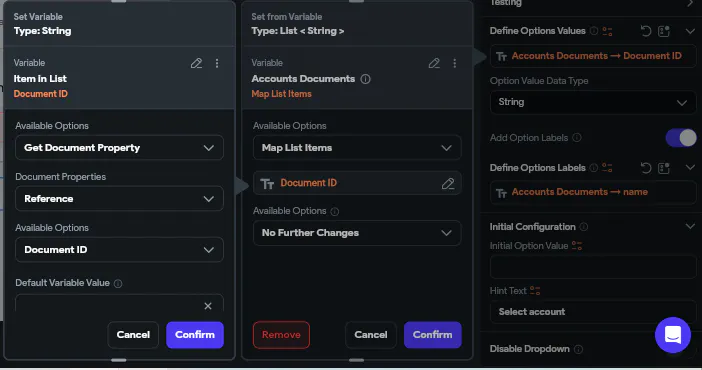Image resolution: width=702 pixels, height=370 pixels.
Task: Show info for Define Options Values
Action: click(594, 31)
